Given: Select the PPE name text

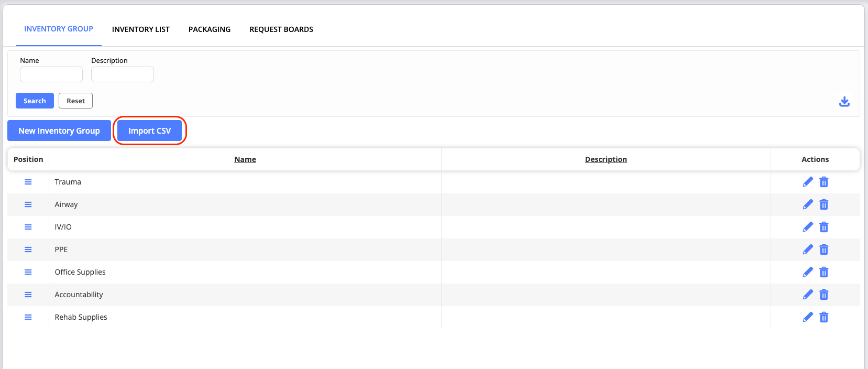Looking at the screenshot, I should point(61,249).
